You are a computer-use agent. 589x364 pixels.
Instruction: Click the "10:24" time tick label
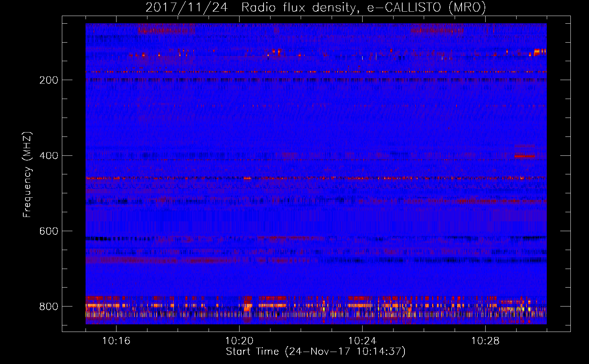(362, 341)
